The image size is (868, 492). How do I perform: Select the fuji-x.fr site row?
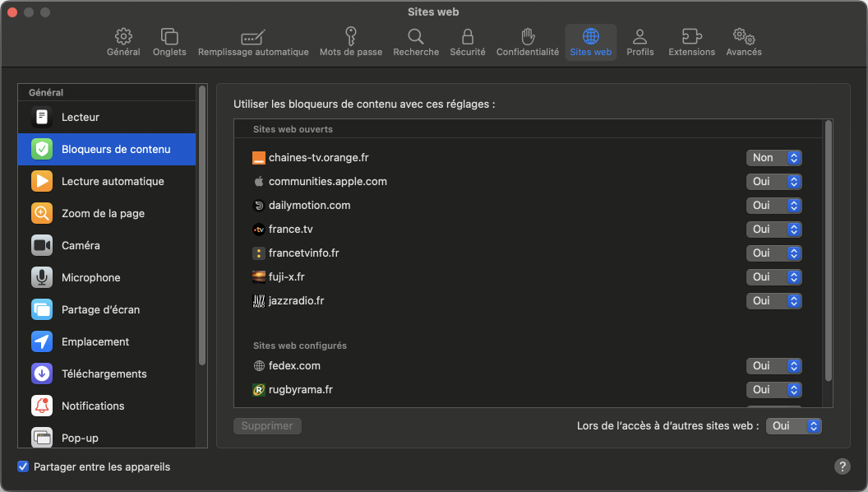coord(528,277)
